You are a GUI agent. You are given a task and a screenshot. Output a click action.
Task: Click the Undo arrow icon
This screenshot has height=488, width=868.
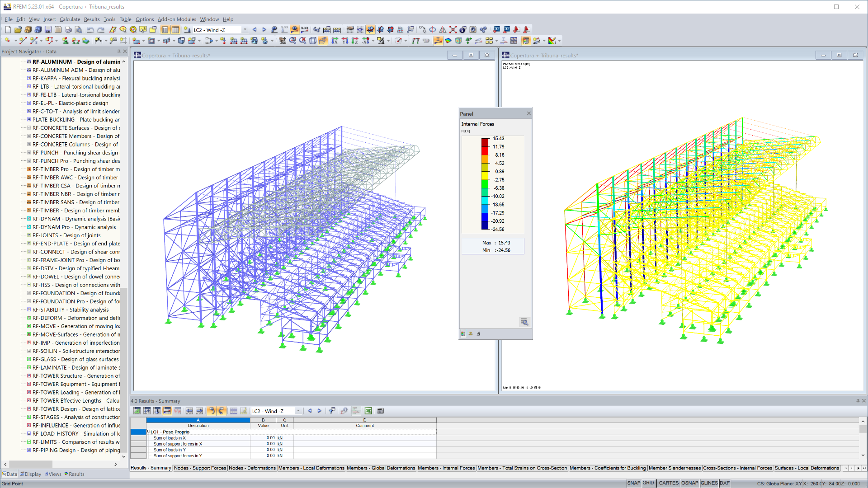(x=90, y=30)
